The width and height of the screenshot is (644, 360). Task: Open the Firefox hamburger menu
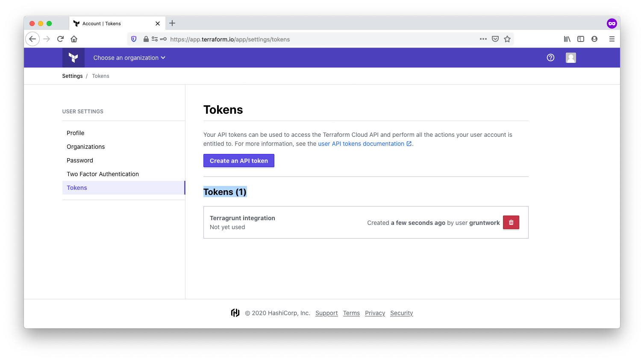pyautogui.click(x=612, y=39)
